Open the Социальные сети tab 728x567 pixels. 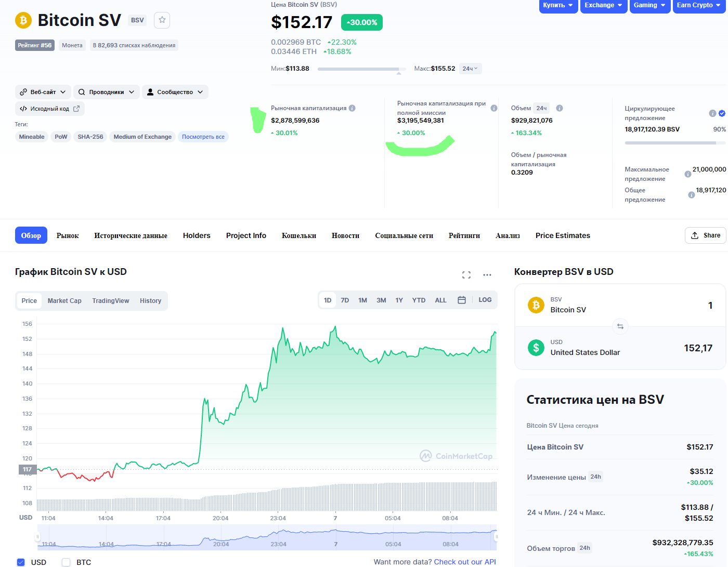[x=404, y=235]
